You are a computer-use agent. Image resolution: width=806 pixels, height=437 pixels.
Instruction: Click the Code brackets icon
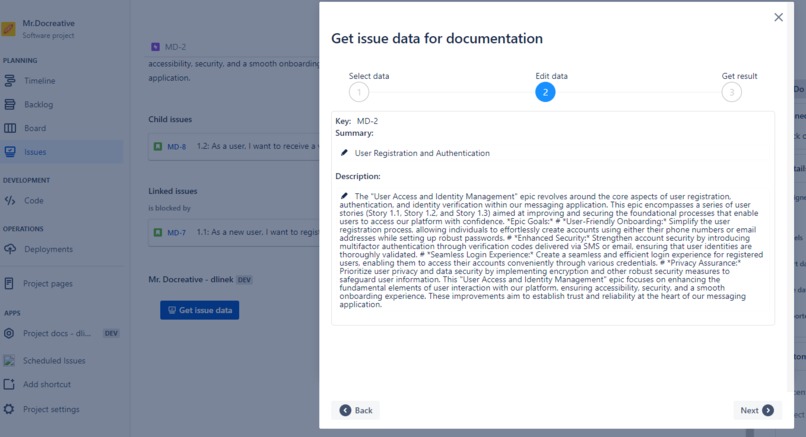coord(10,201)
